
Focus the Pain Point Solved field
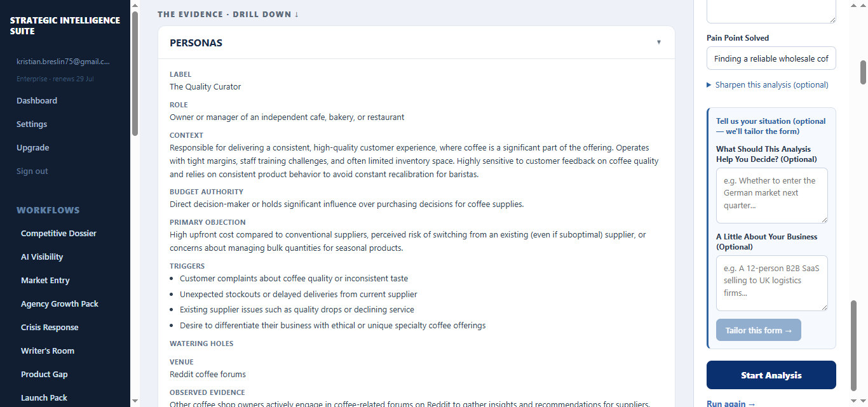coord(771,58)
